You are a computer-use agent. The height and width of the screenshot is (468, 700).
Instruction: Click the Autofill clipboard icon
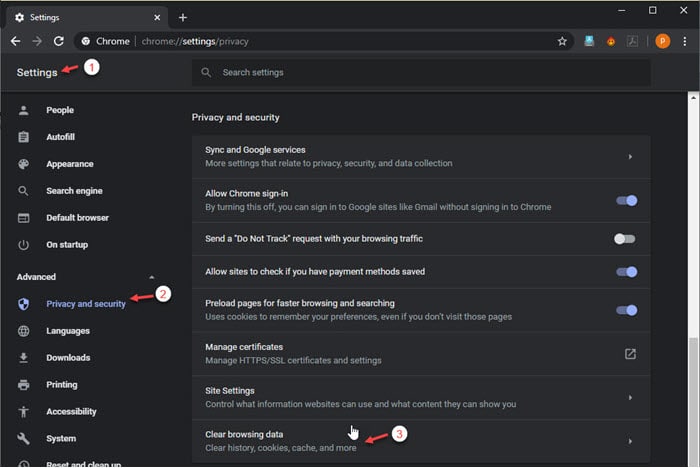tap(24, 137)
